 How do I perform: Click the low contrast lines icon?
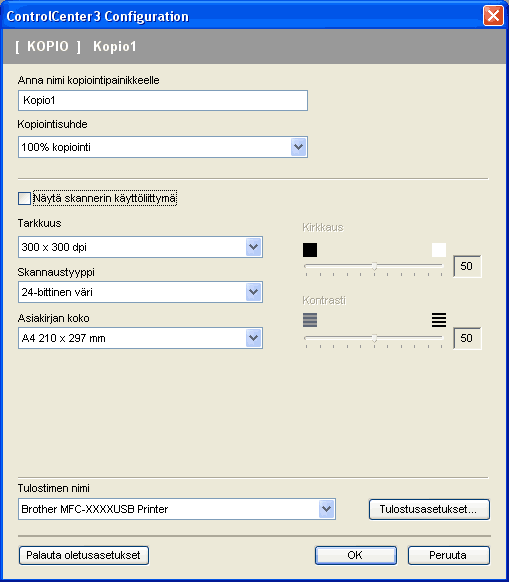(x=310, y=320)
